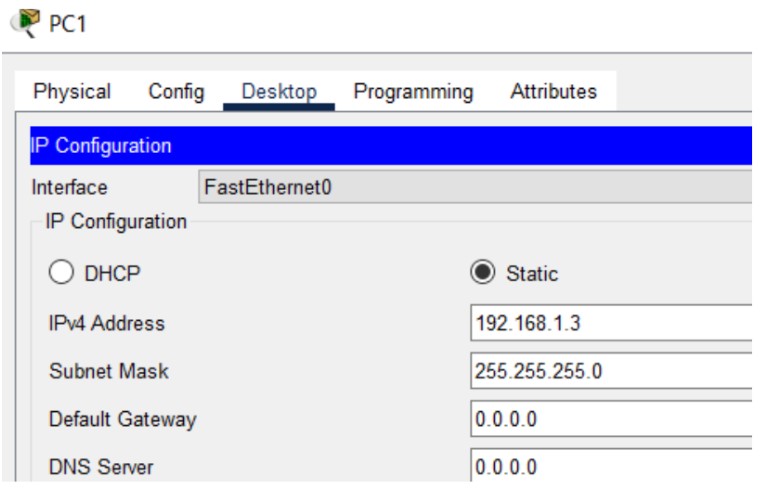
Task: Open the Programming tab
Action: tap(413, 91)
